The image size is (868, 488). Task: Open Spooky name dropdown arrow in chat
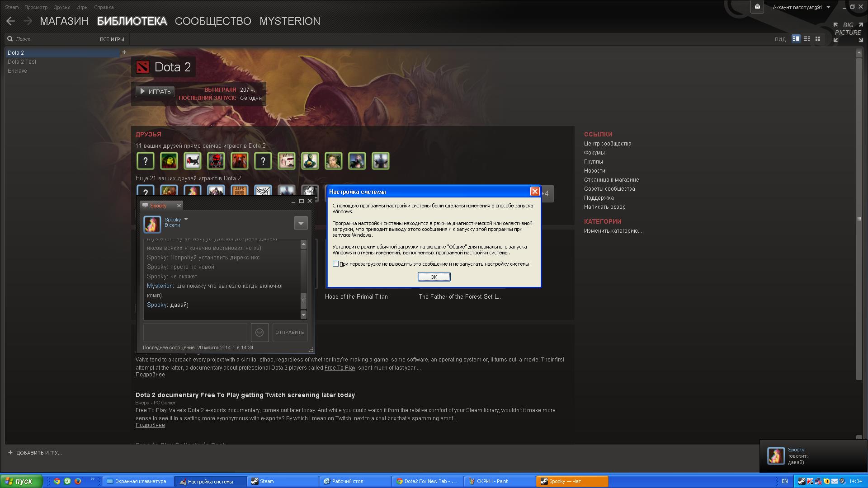point(186,219)
